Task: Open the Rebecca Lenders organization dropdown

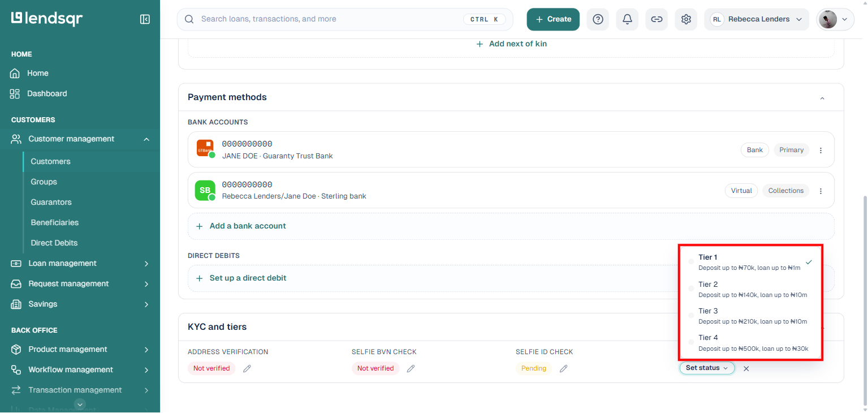Action: 757,19
